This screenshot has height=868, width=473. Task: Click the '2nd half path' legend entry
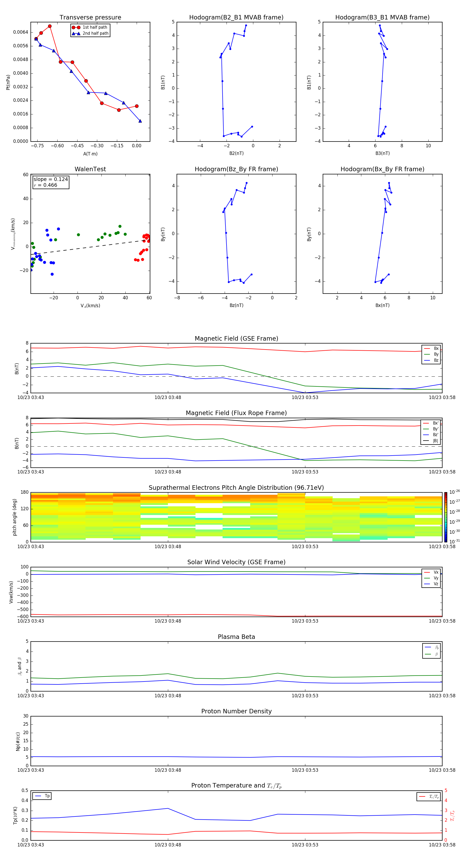[90, 33]
